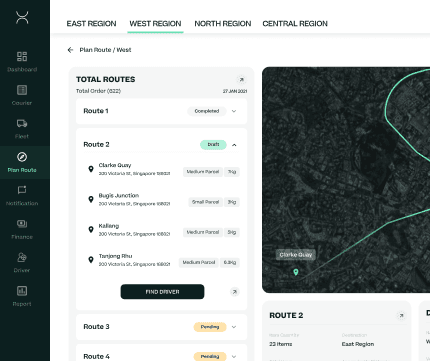The height and width of the screenshot is (361, 430).
Task: Click the Find Driver button
Action: click(162, 292)
